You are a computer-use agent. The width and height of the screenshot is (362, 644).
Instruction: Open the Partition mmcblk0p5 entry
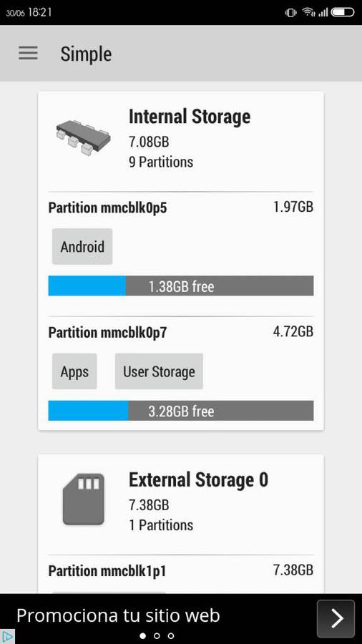click(181, 208)
